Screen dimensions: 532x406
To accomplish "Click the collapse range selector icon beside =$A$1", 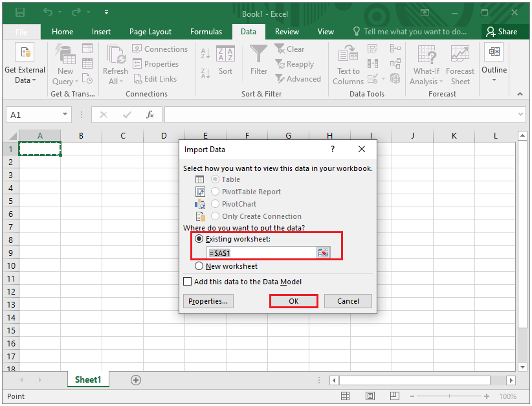I will click(323, 253).
